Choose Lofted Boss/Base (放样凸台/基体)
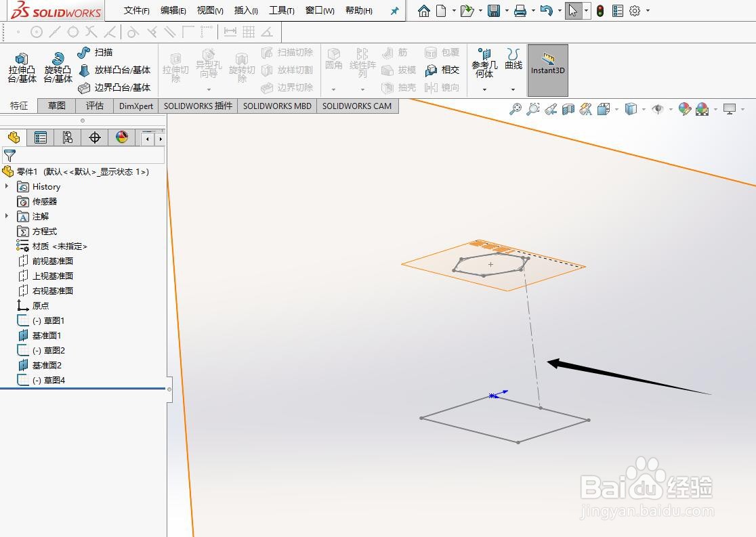 (114, 70)
